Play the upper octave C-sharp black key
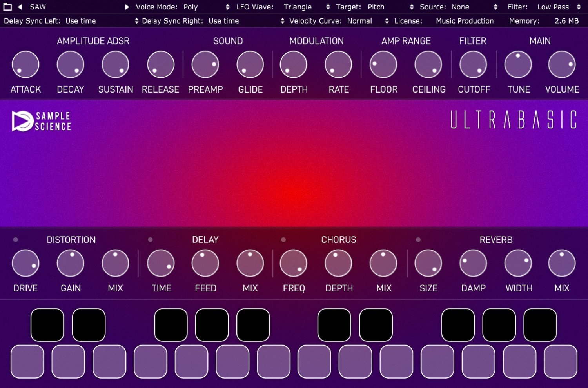 pyautogui.click(x=334, y=325)
